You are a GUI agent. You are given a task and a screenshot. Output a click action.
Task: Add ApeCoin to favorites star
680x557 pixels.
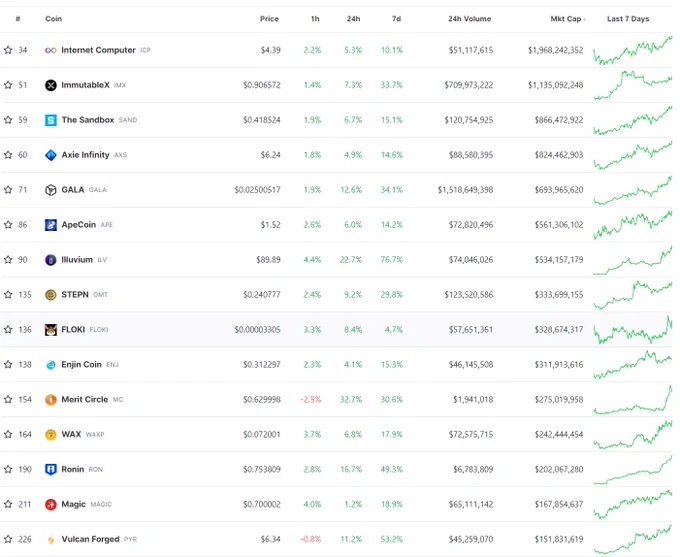[8, 225]
